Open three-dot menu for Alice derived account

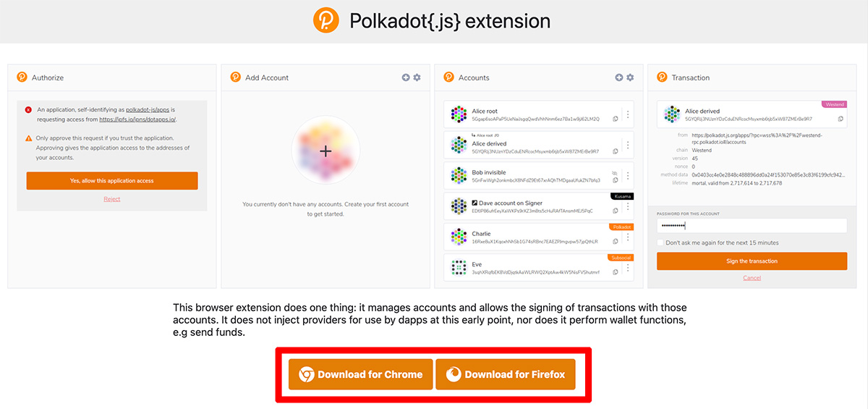tap(627, 145)
